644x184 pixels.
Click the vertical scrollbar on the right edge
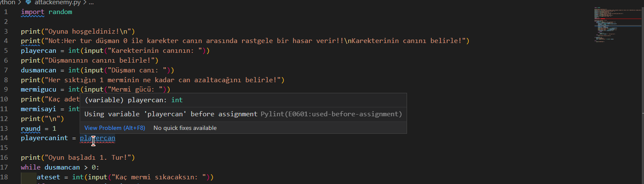642,85
